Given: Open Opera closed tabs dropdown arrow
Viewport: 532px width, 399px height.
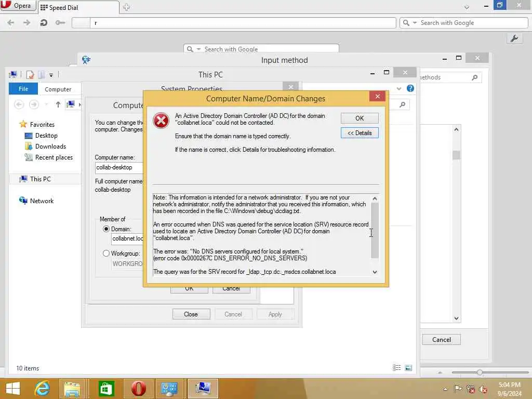Looking at the screenshot, I should pyautogui.click(x=467, y=7).
